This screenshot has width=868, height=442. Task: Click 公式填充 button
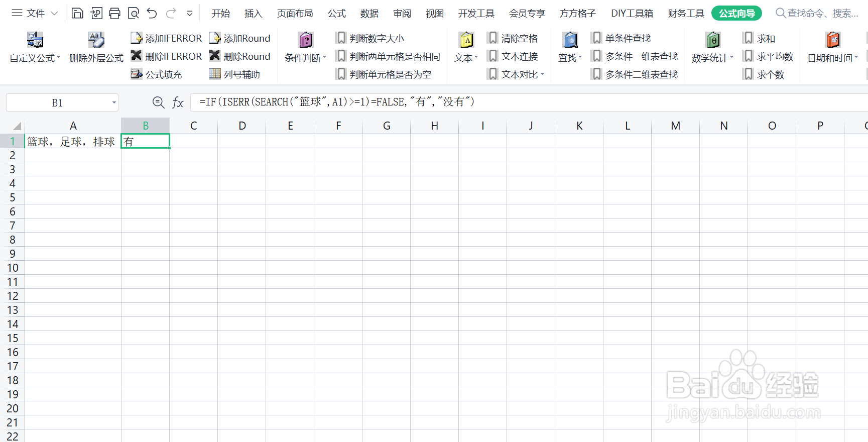pyautogui.click(x=156, y=74)
